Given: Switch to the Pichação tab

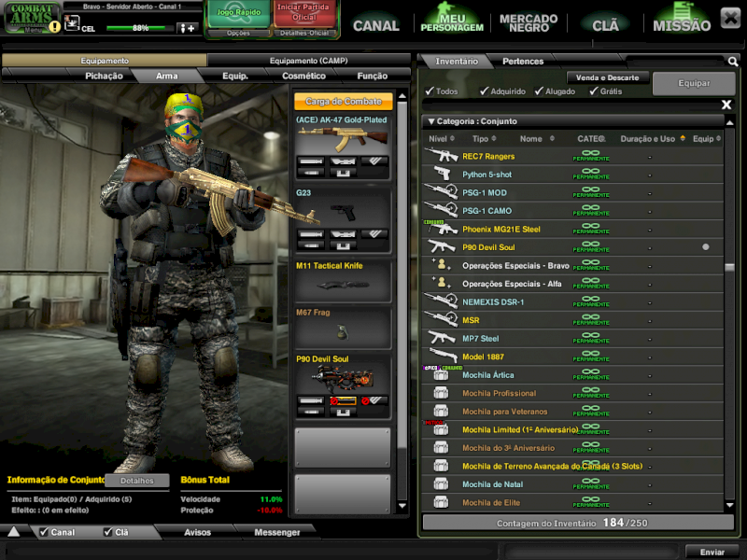Looking at the screenshot, I should coord(104,76).
